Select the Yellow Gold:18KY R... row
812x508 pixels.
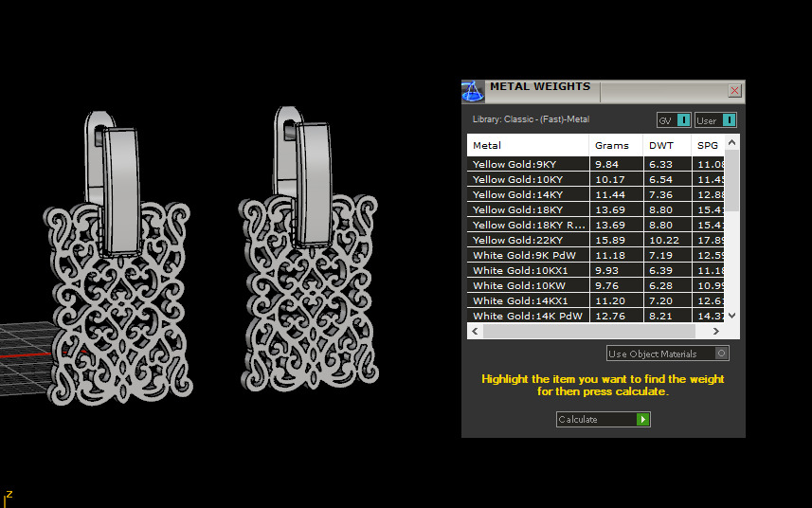596,225
